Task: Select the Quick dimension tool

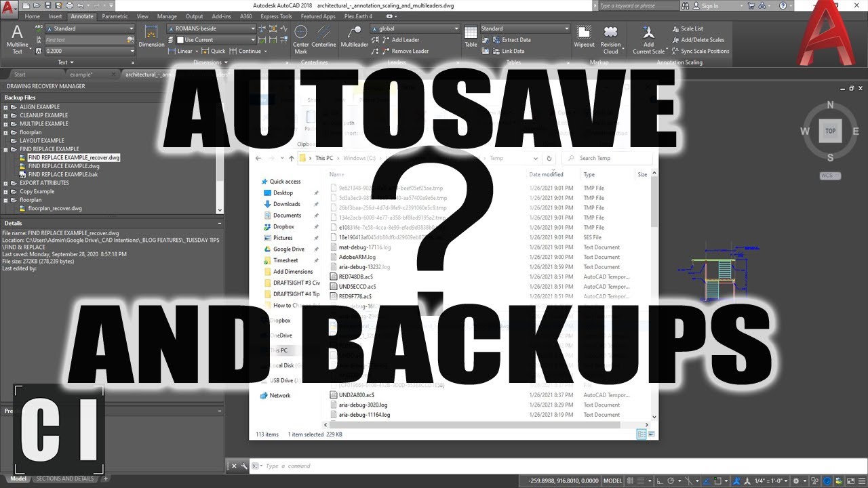Action: pos(214,51)
